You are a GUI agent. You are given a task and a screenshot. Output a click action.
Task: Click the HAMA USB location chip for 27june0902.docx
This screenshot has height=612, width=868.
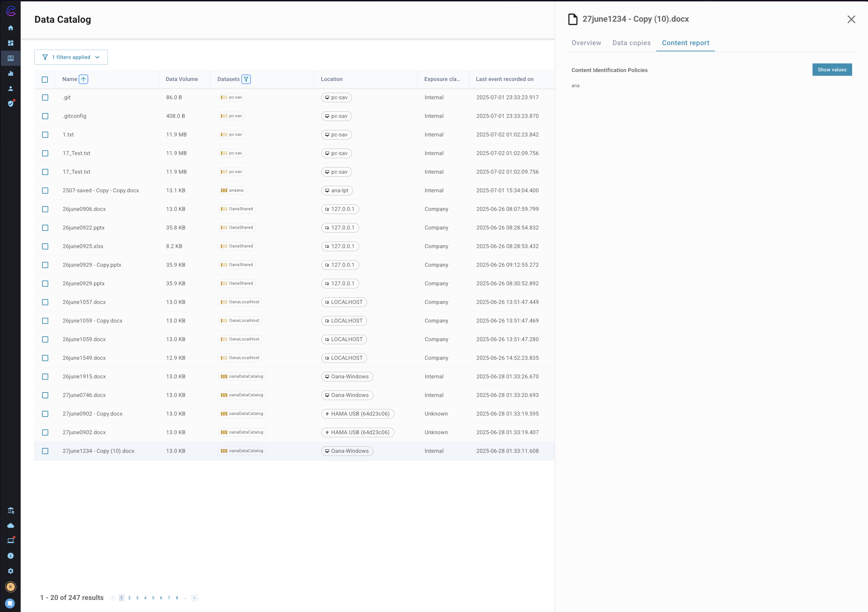357,432
